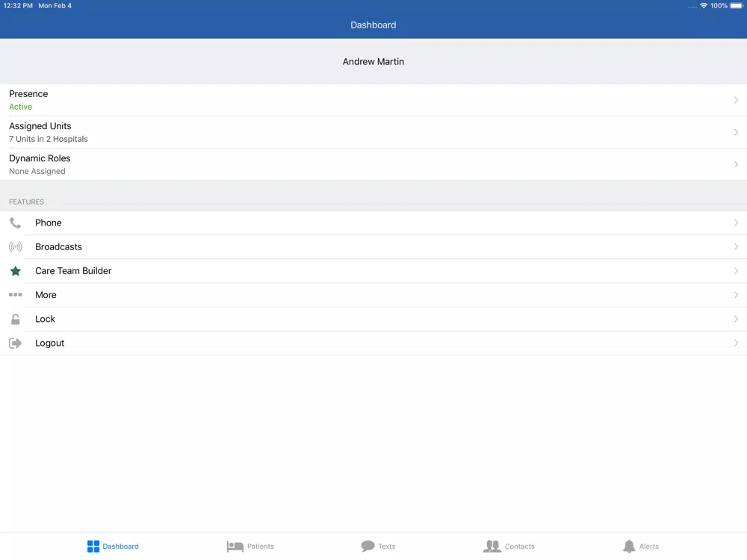Tap the Dynamic Roles label
The width and height of the screenshot is (747, 560).
tap(40, 158)
